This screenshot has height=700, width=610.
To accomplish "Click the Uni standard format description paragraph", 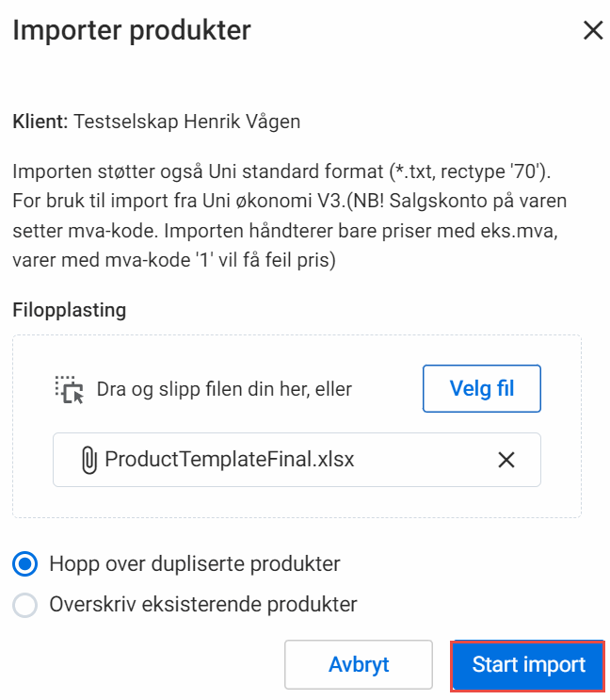I will [x=290, y=216].
